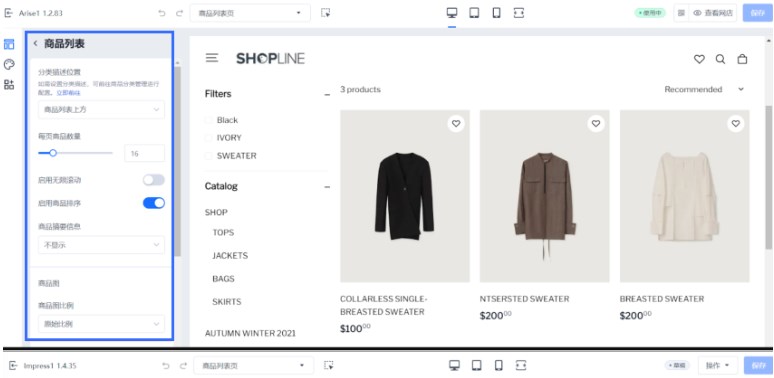Screen dimensions: 774x378
Task: Click the 查看网店 view store button
Action: (x=713, y=13)
